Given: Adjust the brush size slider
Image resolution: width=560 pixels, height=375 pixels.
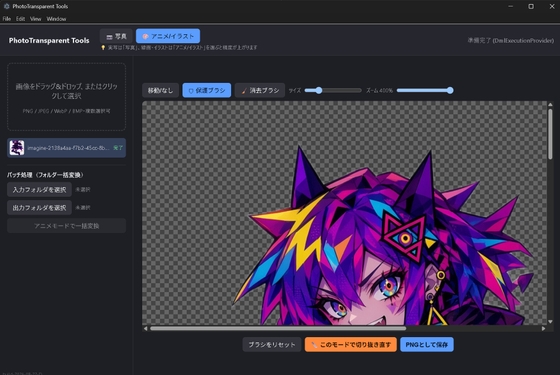Looking at the screenshot, I should (333, 91).
